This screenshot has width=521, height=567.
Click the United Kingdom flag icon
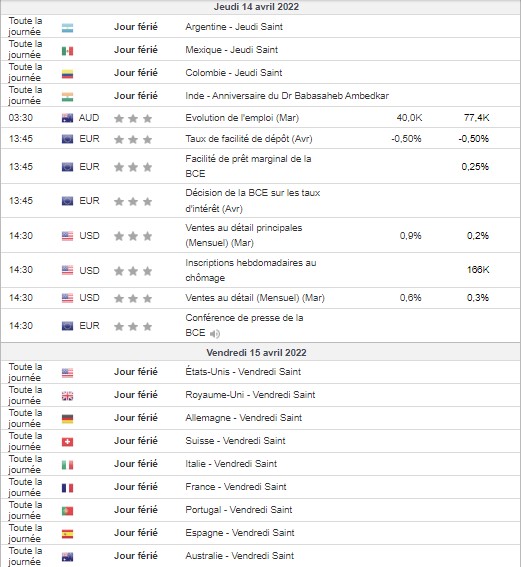click(67, 396)
